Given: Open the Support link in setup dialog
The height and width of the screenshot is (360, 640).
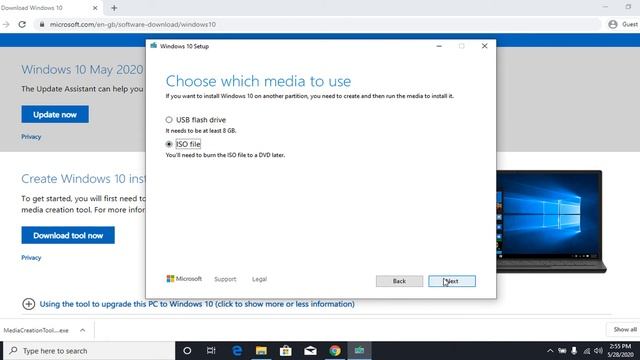Looking at the screenshot, I should click(225, 279).
